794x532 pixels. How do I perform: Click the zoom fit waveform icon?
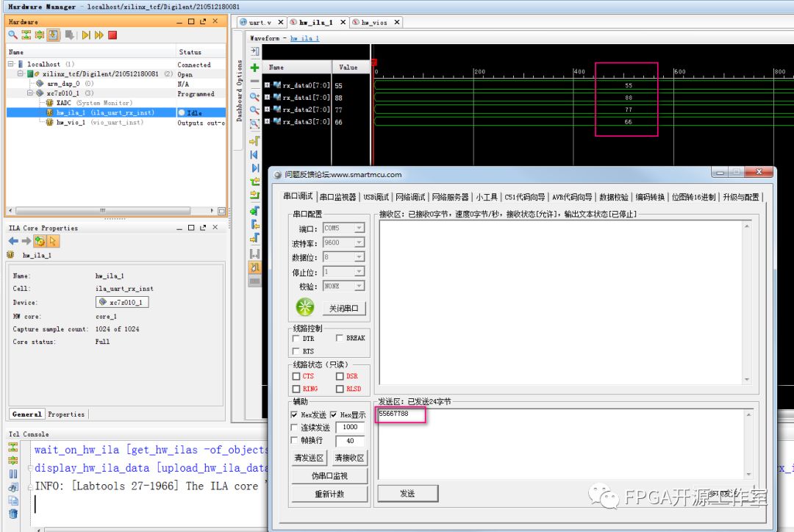pos(254,124)
